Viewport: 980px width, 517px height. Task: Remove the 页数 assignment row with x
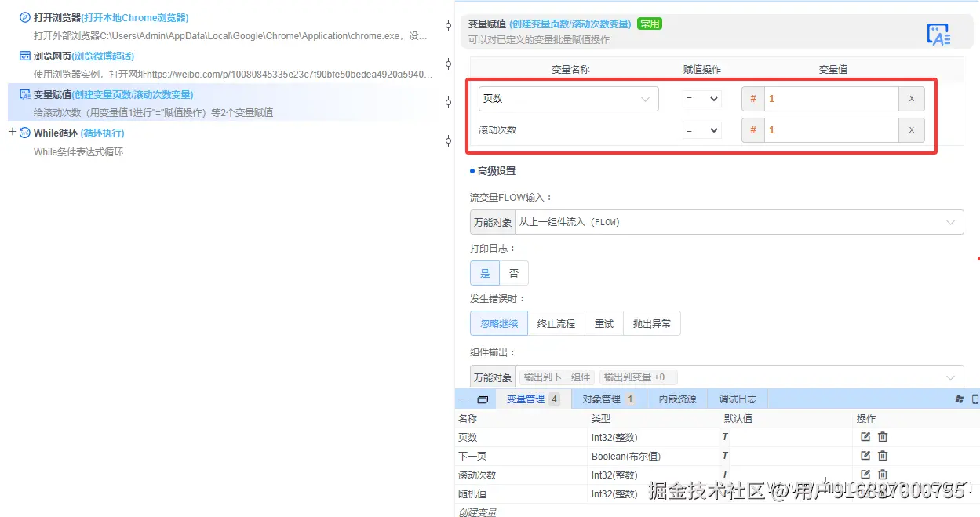[x=911, y=99]
